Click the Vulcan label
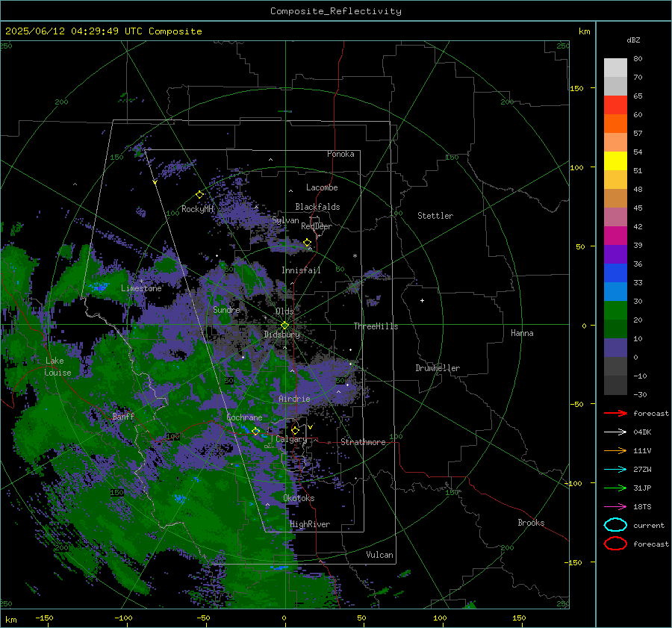 pos(379,555)
